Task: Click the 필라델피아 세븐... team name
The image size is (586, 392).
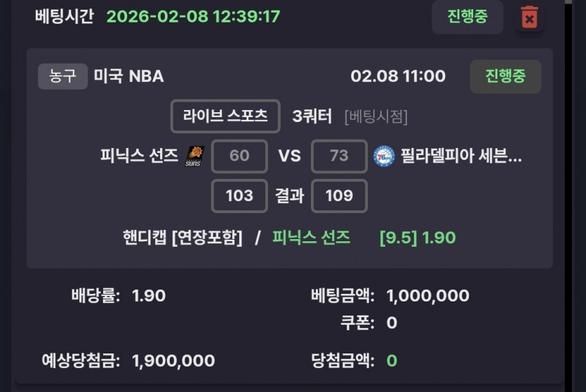Action: tap(461, 156)
